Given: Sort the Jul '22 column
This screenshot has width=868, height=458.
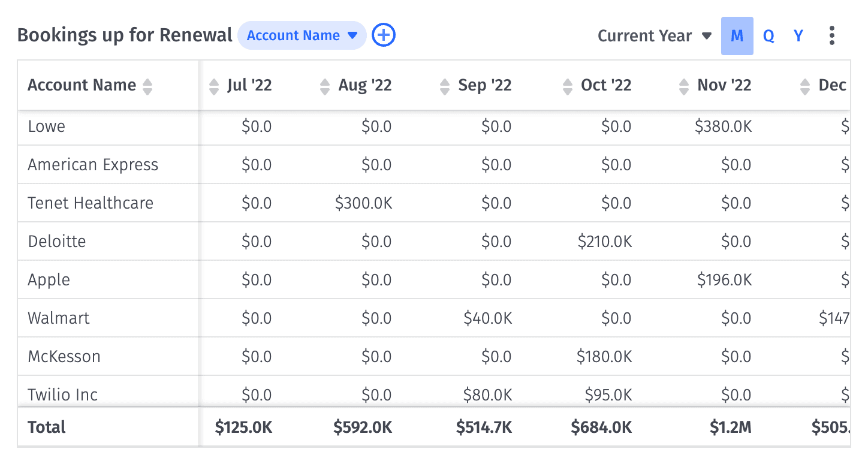Looking at the screenshot, I should pos(213,86).
